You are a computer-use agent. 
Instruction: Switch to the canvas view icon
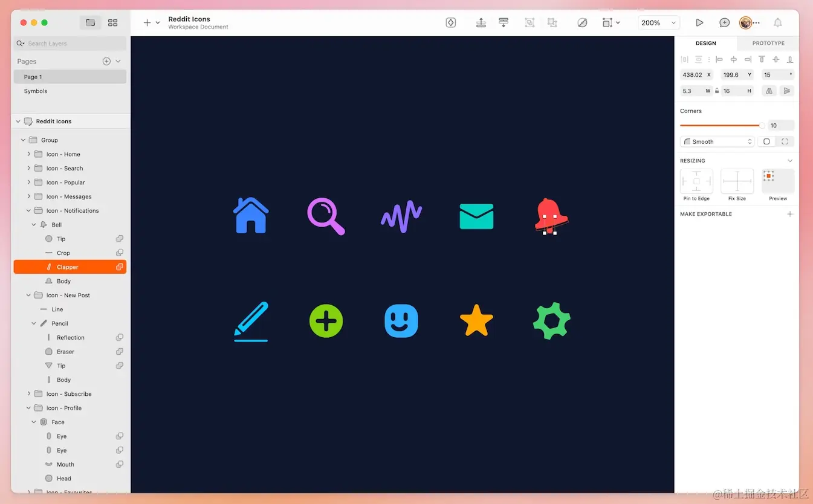point(90,22)
